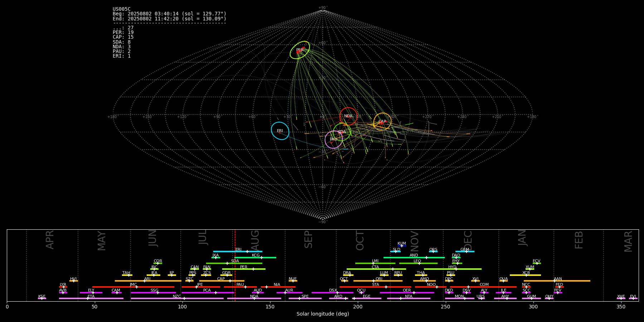The height and width of the screenshot is (322, 644).
Task: Click the OCT month label on timeline
Action: tap(360, 240)
